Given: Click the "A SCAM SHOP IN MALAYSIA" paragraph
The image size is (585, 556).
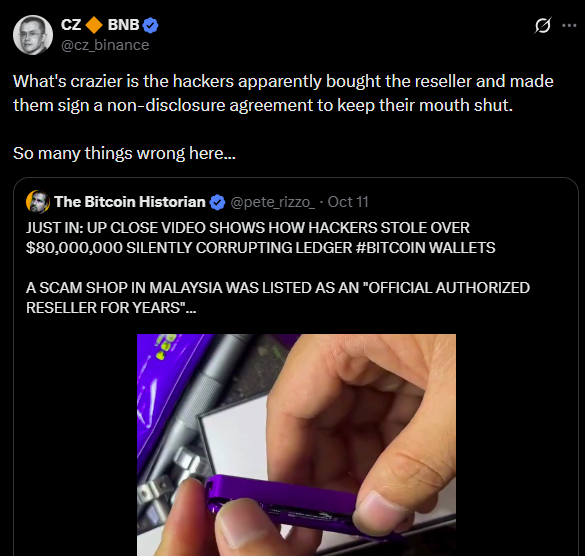Looking at the screenshot, I should click(x=278, y=298).
